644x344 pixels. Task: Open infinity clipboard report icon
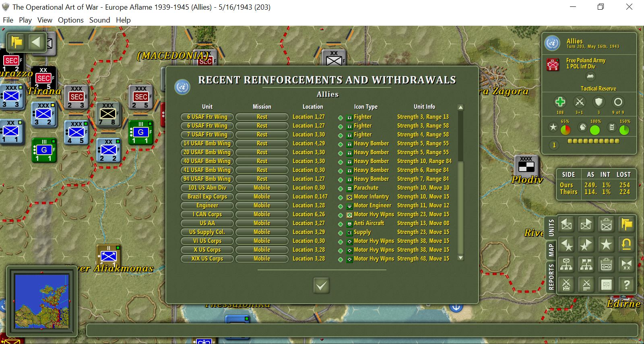click(606, 265)
